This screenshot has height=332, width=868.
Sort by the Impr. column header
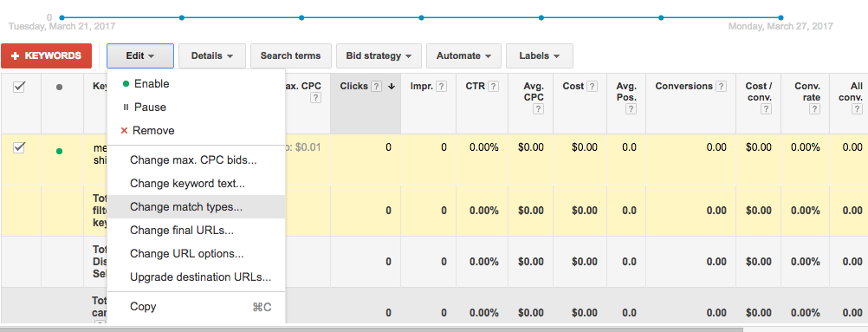click(422, 86)
